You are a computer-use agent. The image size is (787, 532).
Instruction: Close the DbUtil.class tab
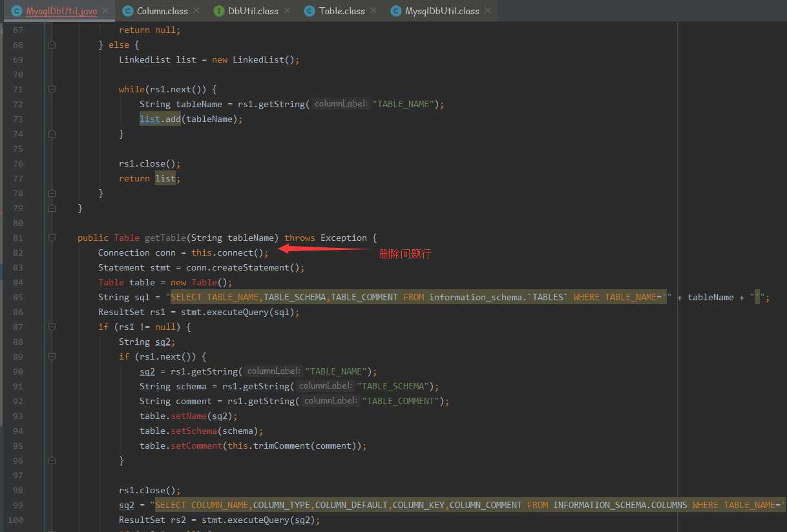click(287, 10)
